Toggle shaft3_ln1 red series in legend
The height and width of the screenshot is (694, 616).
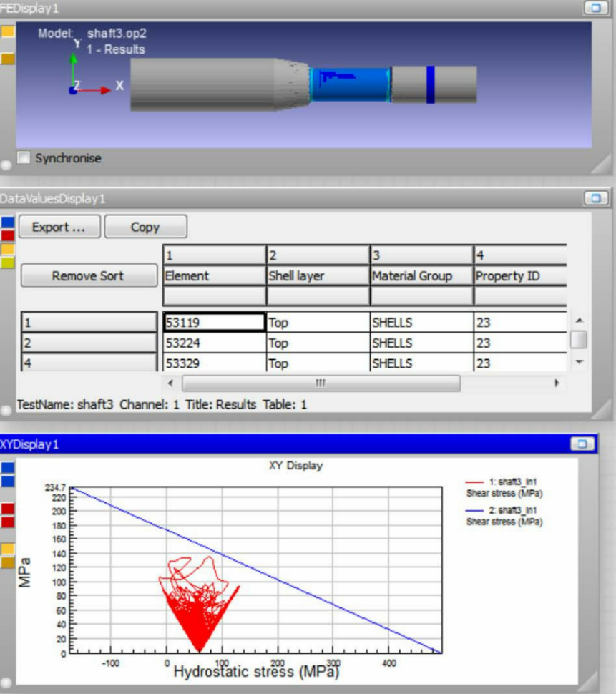tap(504, 488)
